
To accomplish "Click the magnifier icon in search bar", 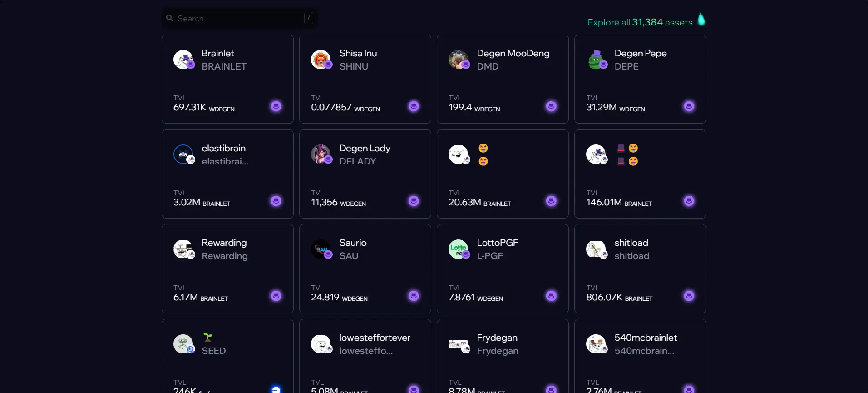I will pos(170,18).
